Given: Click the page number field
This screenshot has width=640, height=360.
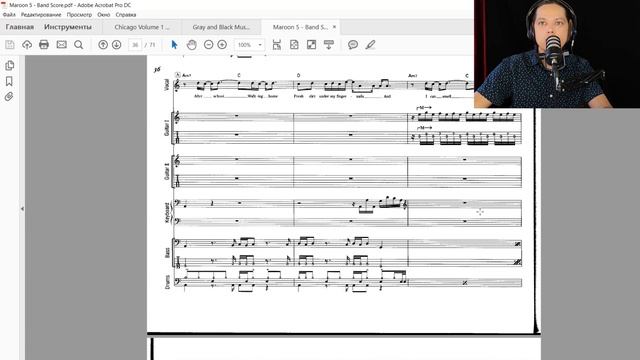Looking at the screenshot, I should point(135,45).
